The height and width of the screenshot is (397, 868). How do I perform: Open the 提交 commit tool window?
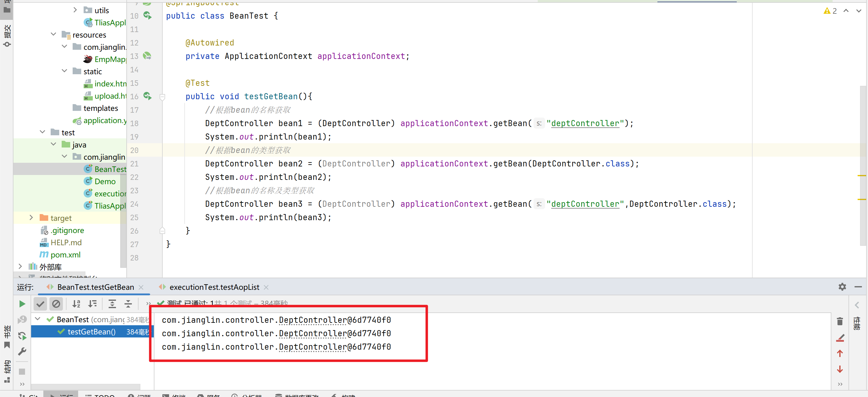click(7, 35)
